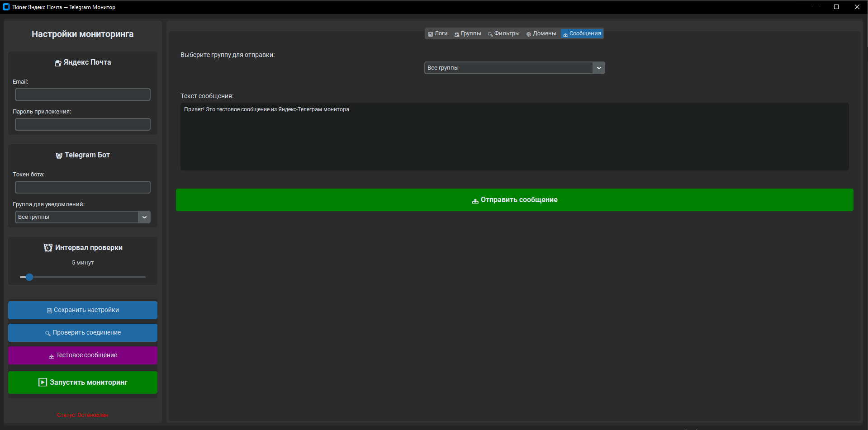Click the mailbox icon next to Яндекс Почта
Viewport: 868px width, 430px height.
[x=58, y=63]
